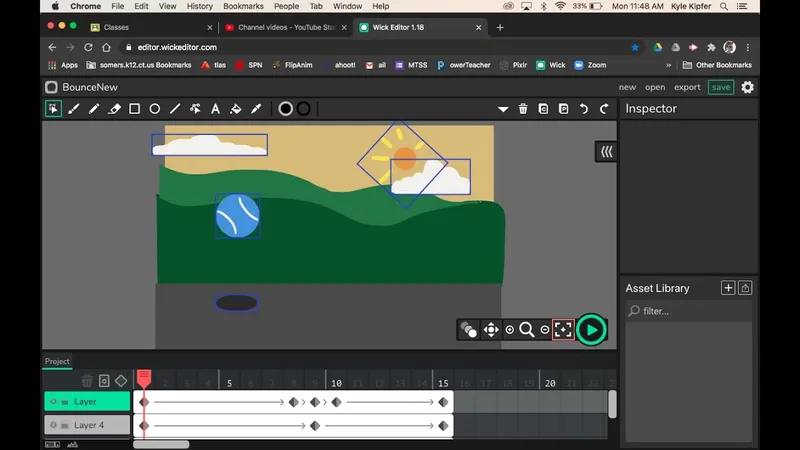Choose the Rectangle shape tool
The height and width of the screenshot is (450, 800).
(x=134, y=109)
